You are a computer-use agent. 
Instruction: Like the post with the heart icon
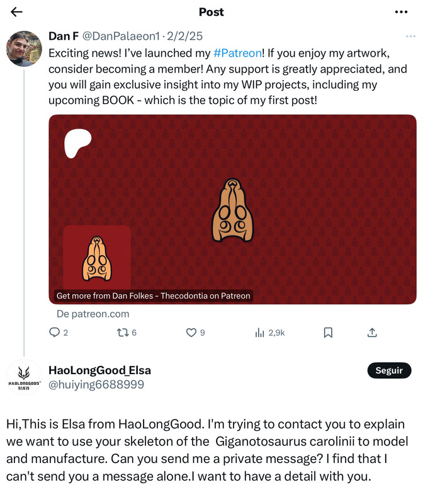(x=191, y=333)
